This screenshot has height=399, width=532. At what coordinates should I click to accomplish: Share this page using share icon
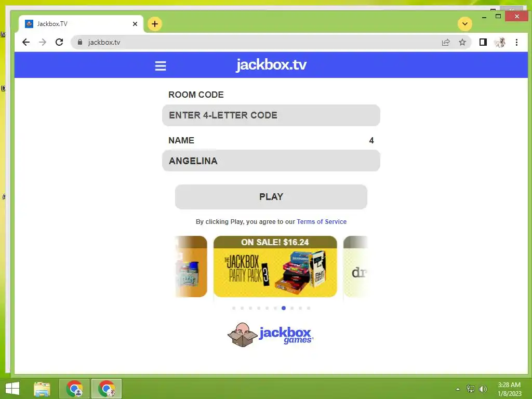coord(445,42)
